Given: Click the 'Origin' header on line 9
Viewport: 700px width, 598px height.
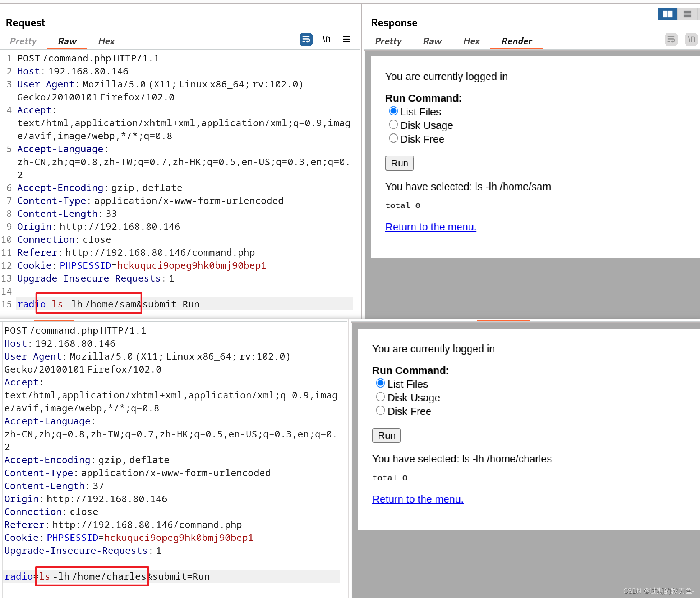Looking at the screenshot, I should pyautogui.click(x=99, y=227).
